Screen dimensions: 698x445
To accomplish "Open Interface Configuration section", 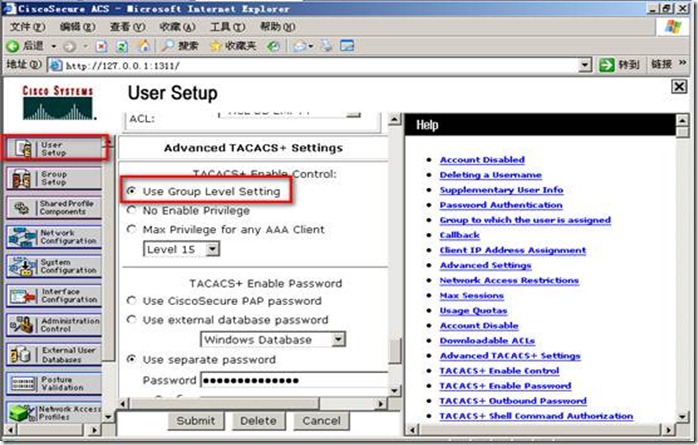I will pos(54,295).
